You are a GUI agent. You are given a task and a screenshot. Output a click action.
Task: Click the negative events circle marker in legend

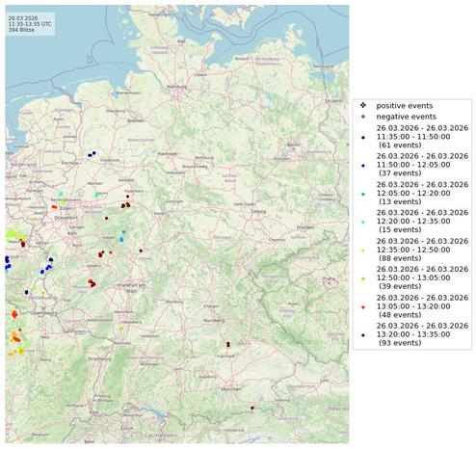point(363,117)
